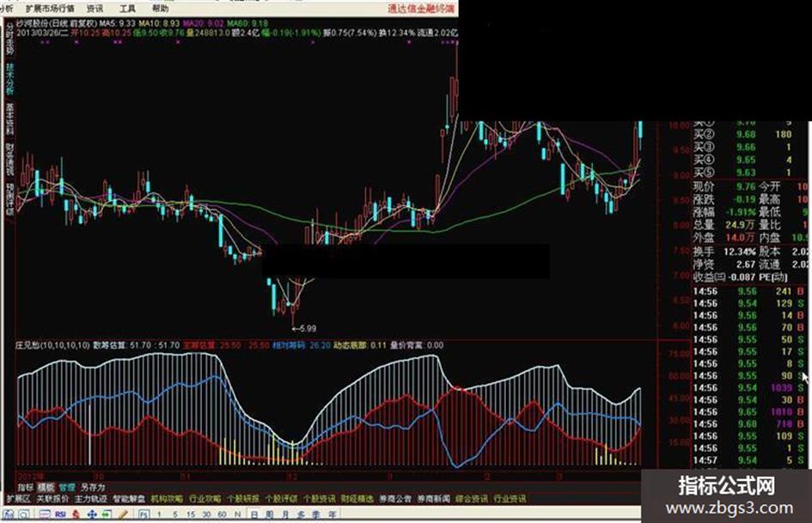Select the 30-minute period button
Screen dimensions: 812x523
tap(206, 514)
